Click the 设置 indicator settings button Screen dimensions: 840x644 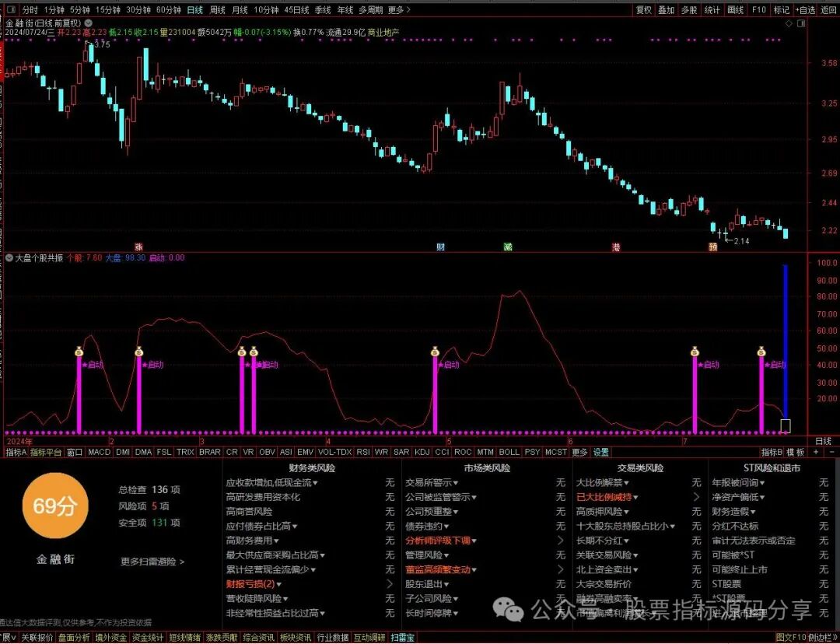tap(601, 452)
